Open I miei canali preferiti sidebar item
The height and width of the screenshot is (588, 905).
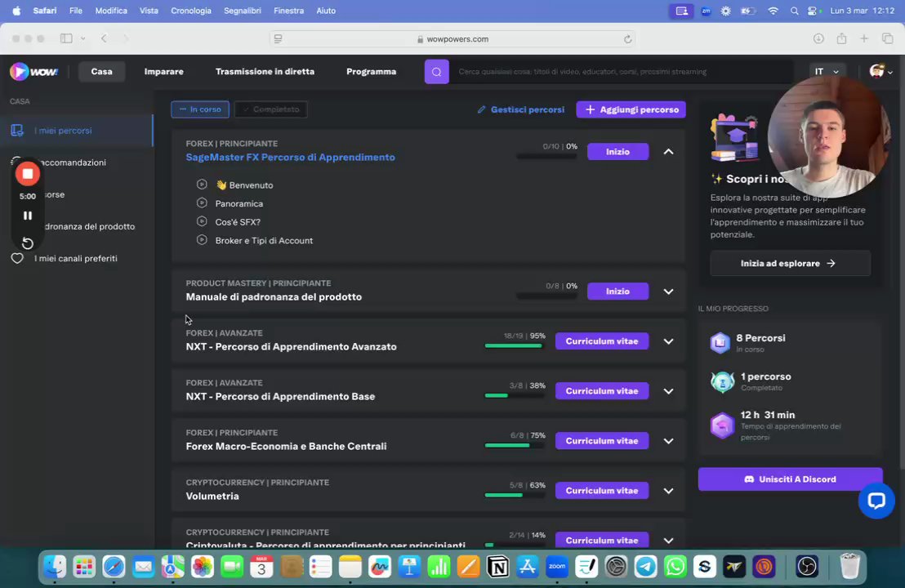click(x=76, y=259)
